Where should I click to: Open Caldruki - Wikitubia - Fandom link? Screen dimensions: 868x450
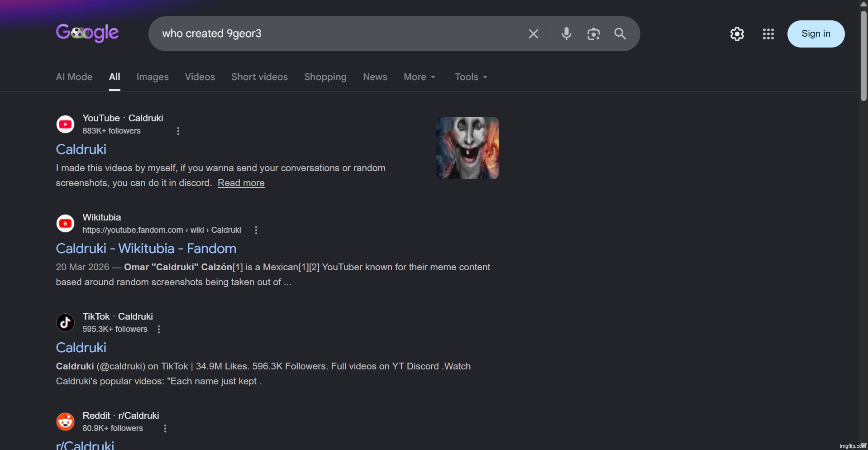point(146,249)
